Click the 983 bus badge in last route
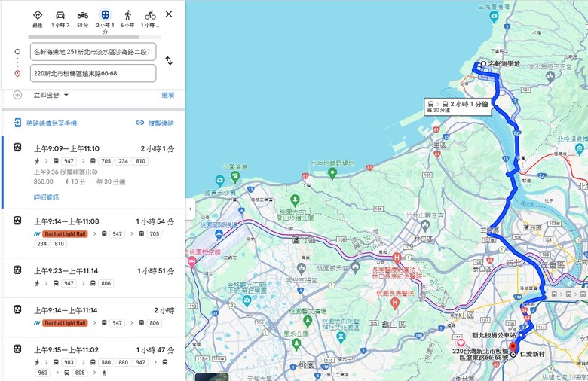 point(69,362)
